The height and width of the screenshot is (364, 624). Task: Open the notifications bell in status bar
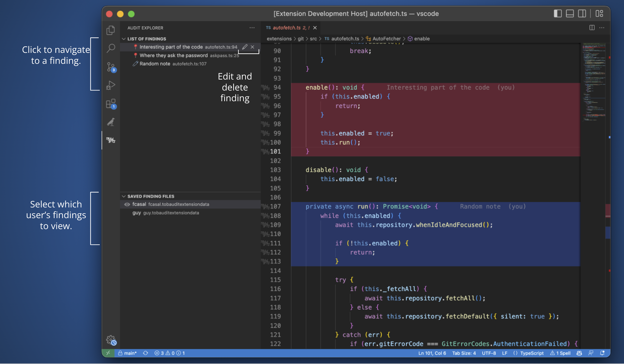coord(602,353)
